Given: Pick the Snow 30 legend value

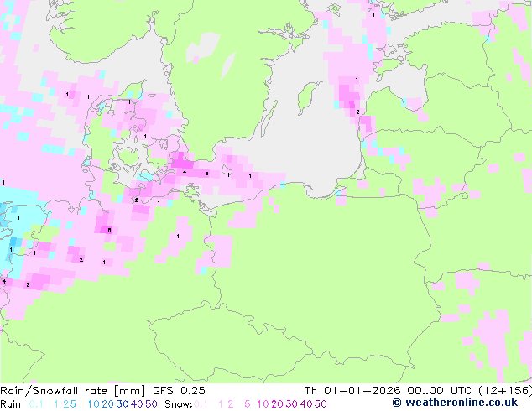Looking at the screenshot, I should click(292, 404).
